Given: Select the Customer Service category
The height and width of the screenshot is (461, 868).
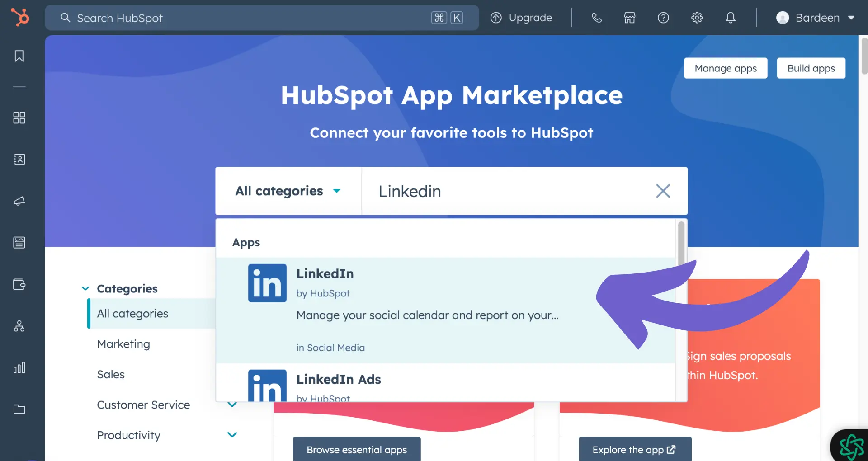Looking at the screenshot, I should coord(143,405).
